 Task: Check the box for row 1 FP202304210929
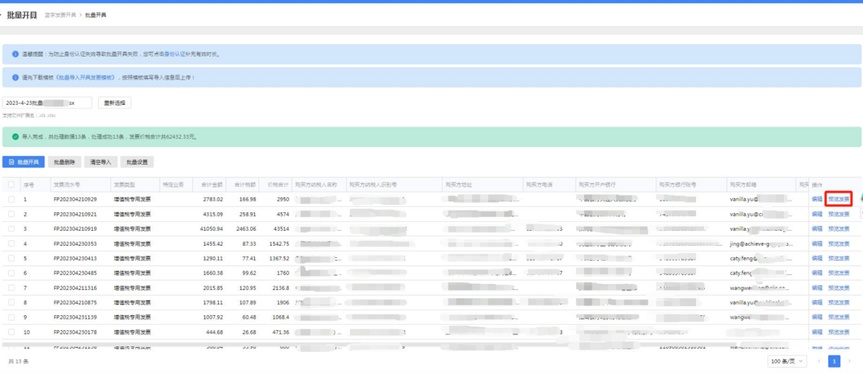(x=12, y=199)
